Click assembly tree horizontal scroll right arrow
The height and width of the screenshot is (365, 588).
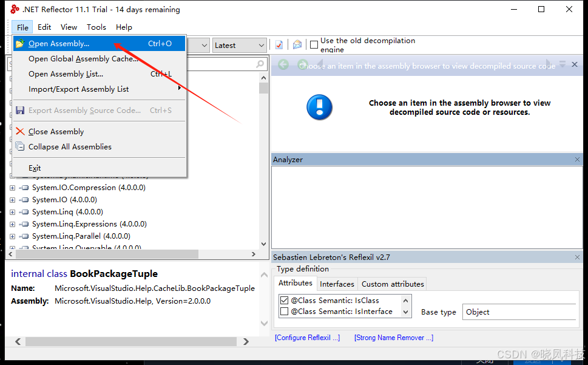click(x=254, y=254)
